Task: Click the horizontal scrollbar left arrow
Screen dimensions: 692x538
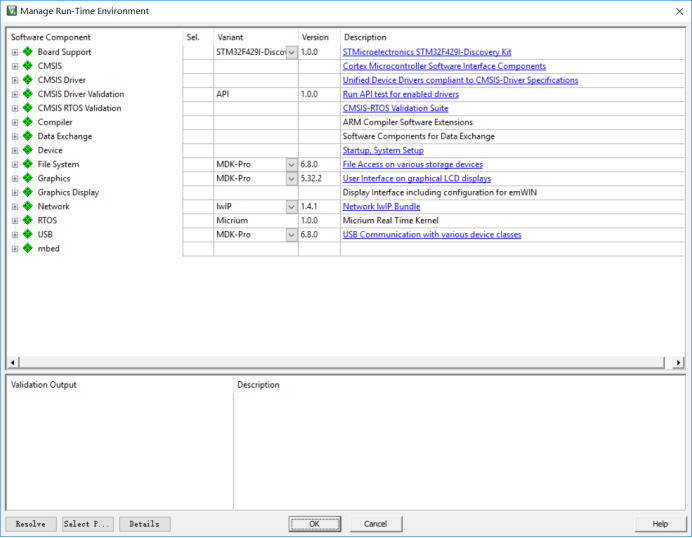Action: coord(12,362)
